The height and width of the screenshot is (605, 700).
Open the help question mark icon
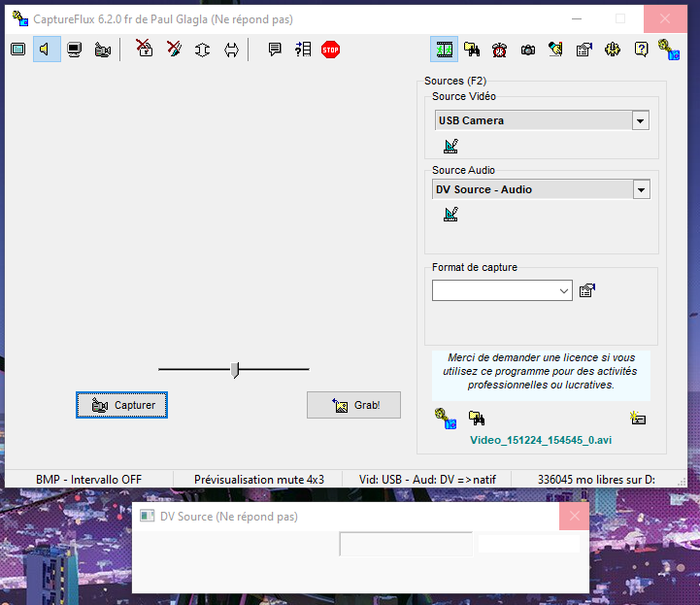[641, 50]
